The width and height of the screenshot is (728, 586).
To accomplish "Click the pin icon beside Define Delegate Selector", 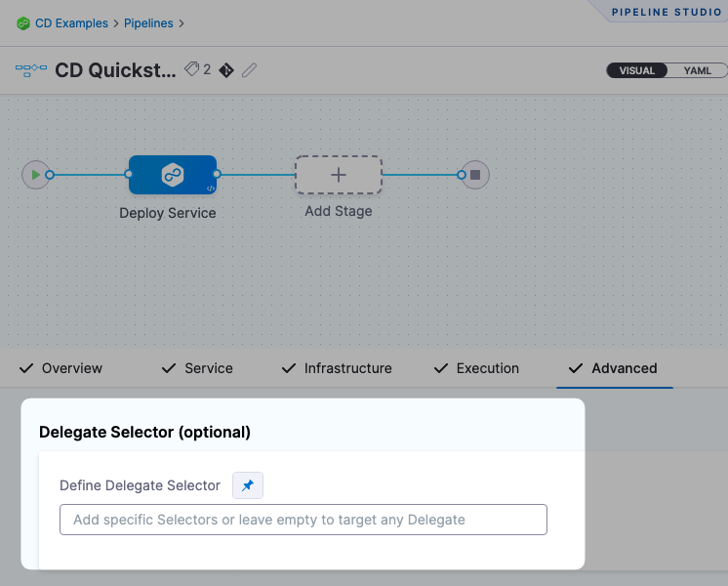I will pos(248,485).
